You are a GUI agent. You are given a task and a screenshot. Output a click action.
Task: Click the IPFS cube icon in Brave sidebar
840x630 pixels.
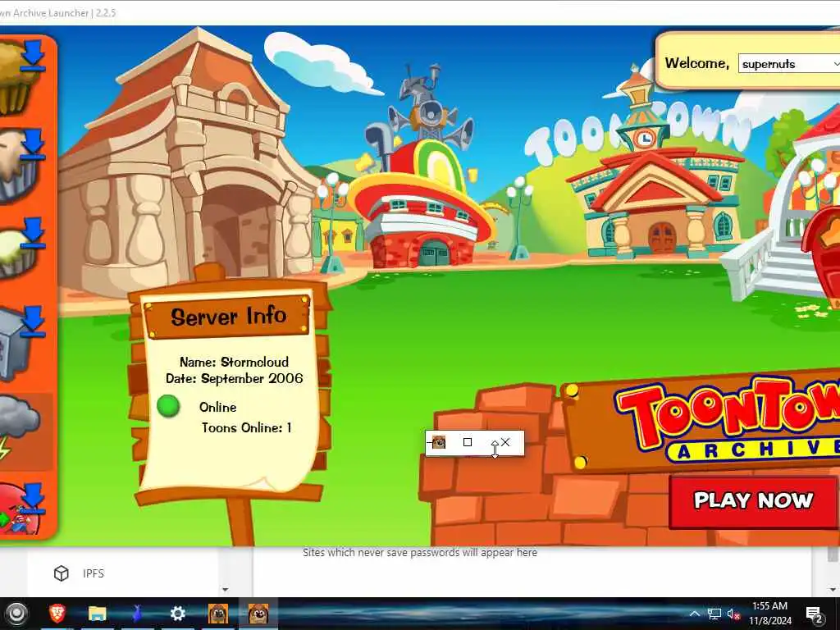(61, 573)
